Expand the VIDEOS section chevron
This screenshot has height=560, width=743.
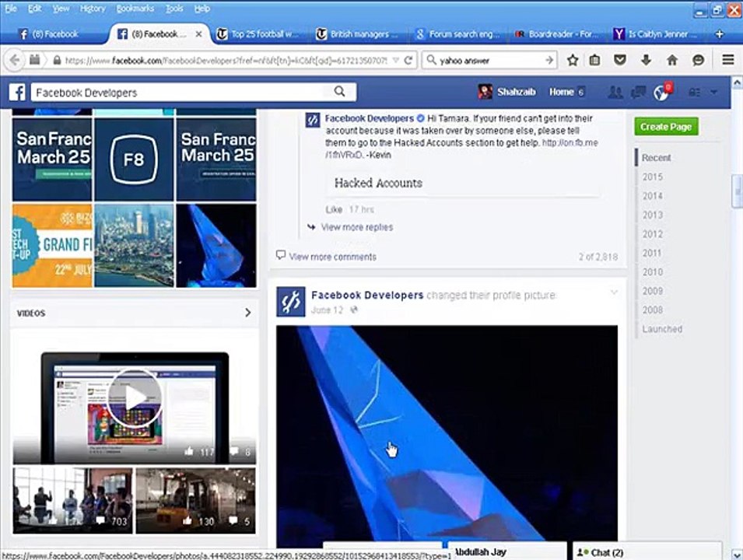248,313
